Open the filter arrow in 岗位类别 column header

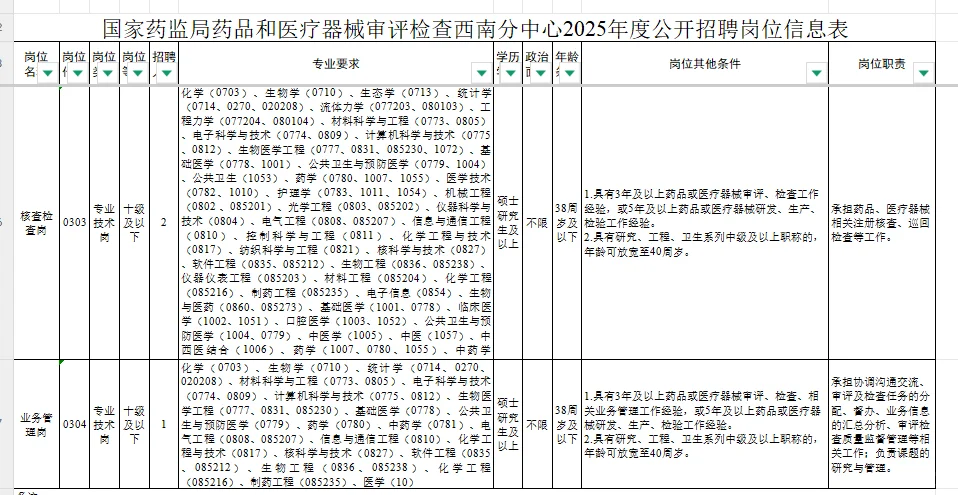click(108, 73)
